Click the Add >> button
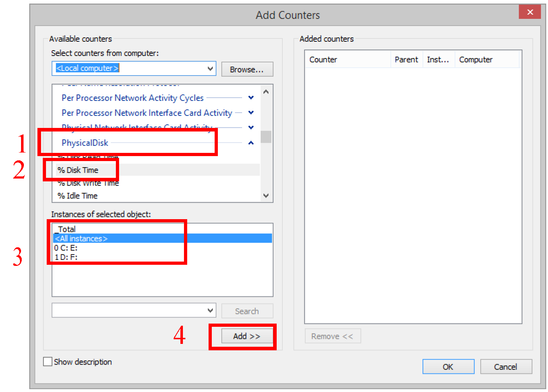 tap(247, 336)
